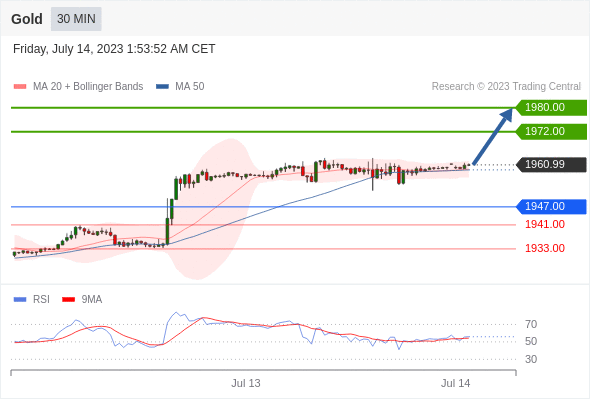Click the 9MA legend red swatch
This screenshot has width=590, height=400.
coord(68,300)
